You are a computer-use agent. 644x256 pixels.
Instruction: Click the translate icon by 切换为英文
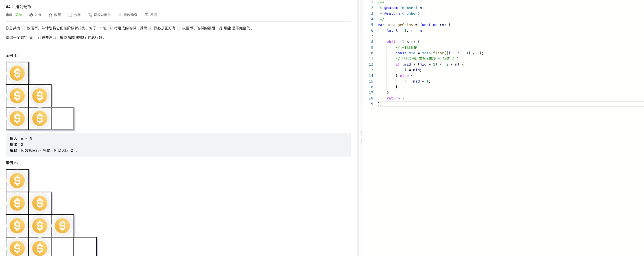click(90, 15)
